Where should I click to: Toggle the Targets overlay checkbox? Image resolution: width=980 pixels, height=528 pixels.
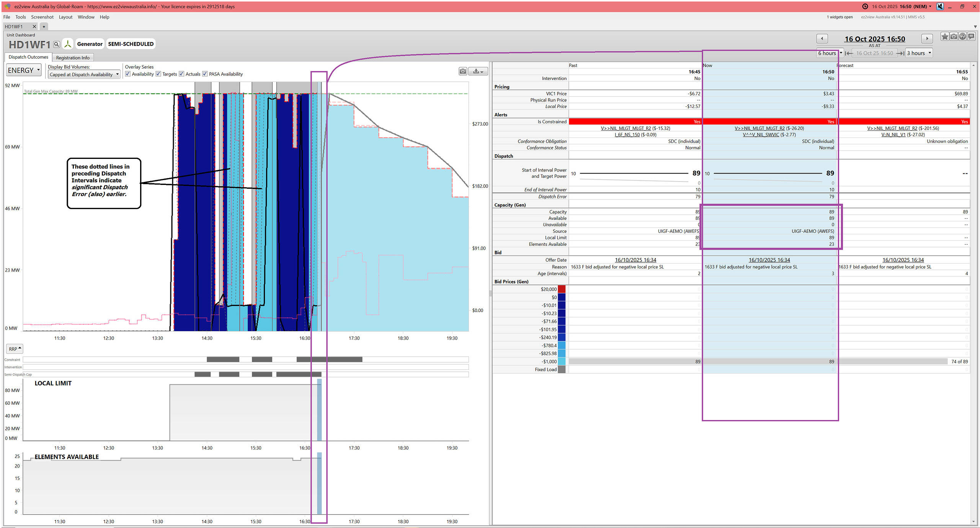pyautogui.click(x=158, y=74)
